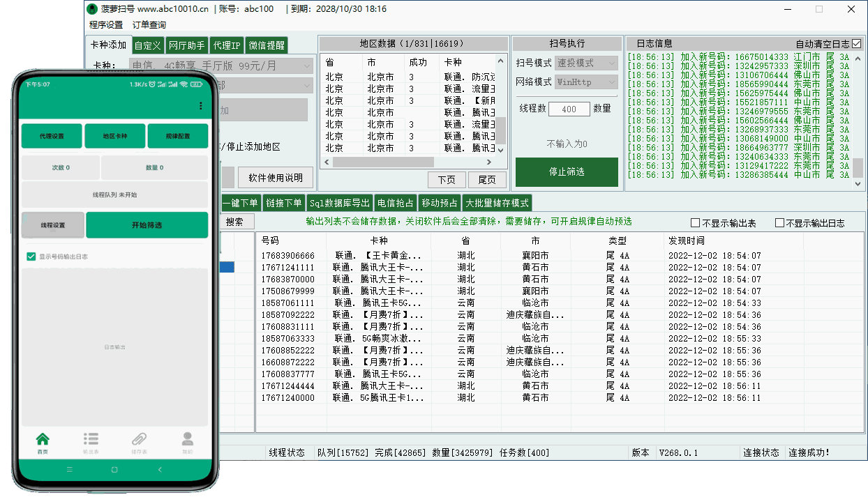
Task: Tap the 首页 home icon on phone
Action: pyautogui.click(x=43, y=441)
